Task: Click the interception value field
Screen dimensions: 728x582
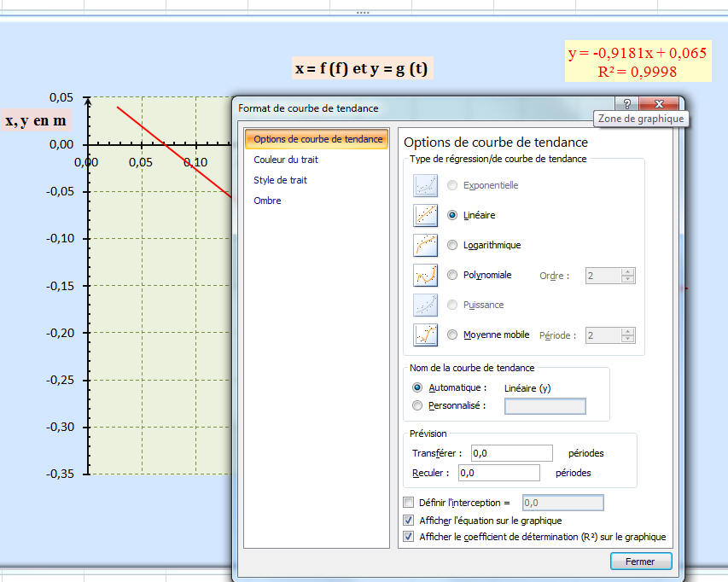Action: pyautogui.click(x=562, y=503)
